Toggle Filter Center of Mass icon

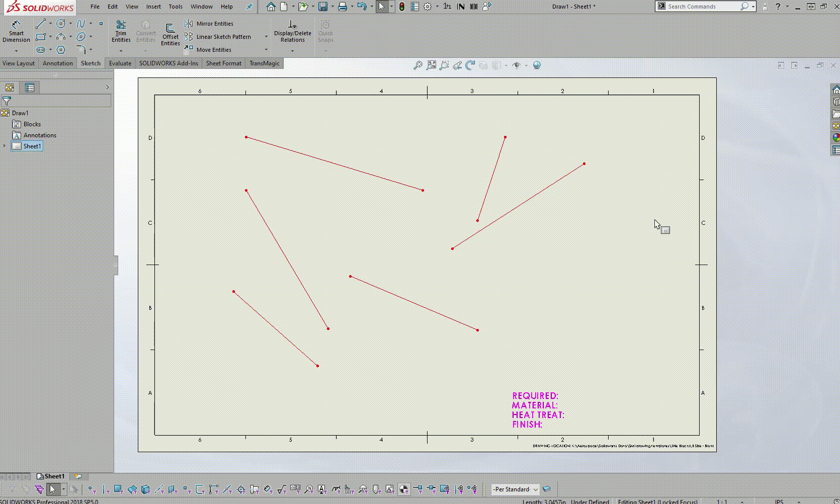point(403,489)
